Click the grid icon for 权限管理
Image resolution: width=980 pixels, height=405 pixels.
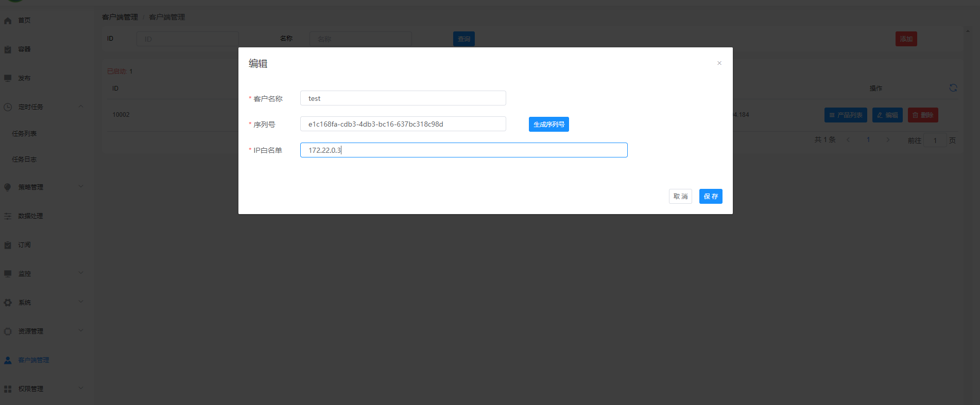8,389
